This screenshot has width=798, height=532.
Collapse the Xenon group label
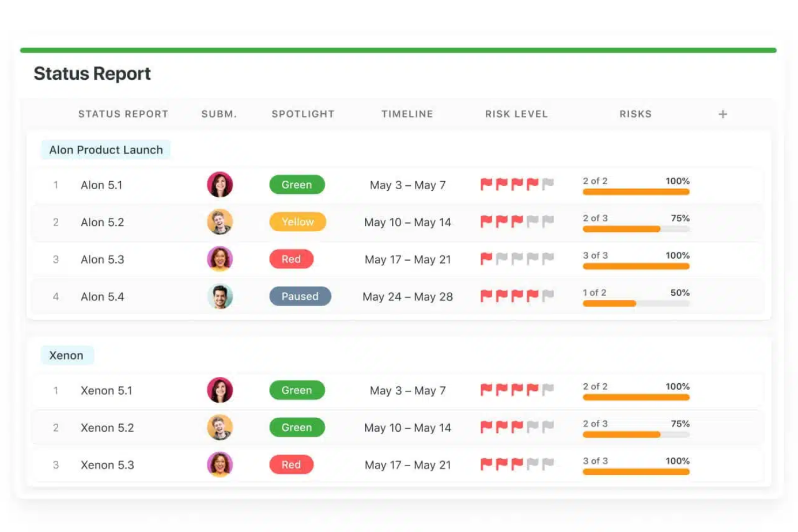[66, 356]
